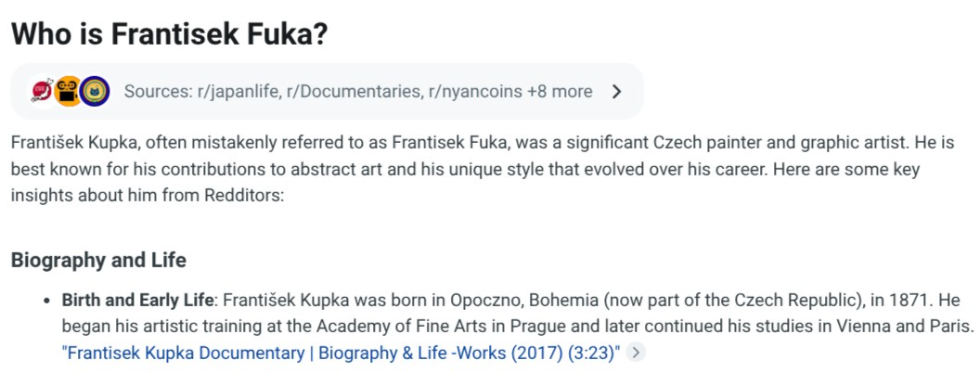The width and height of the screenshot is (980, 373).
Task: Click the r/japanlife source avatar icon
Action: pos(43,91)
